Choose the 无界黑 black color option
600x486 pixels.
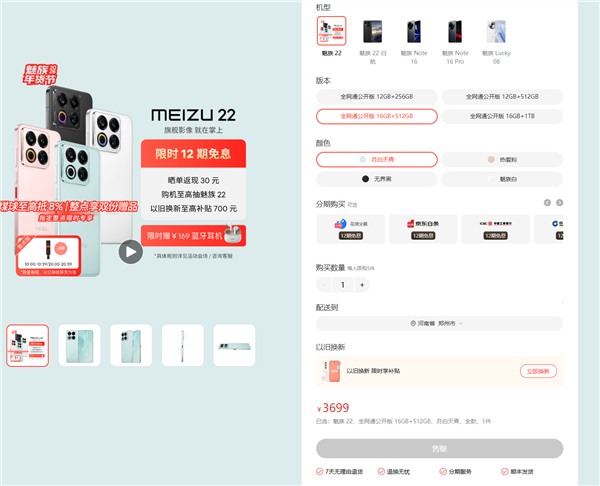[377, 179]
